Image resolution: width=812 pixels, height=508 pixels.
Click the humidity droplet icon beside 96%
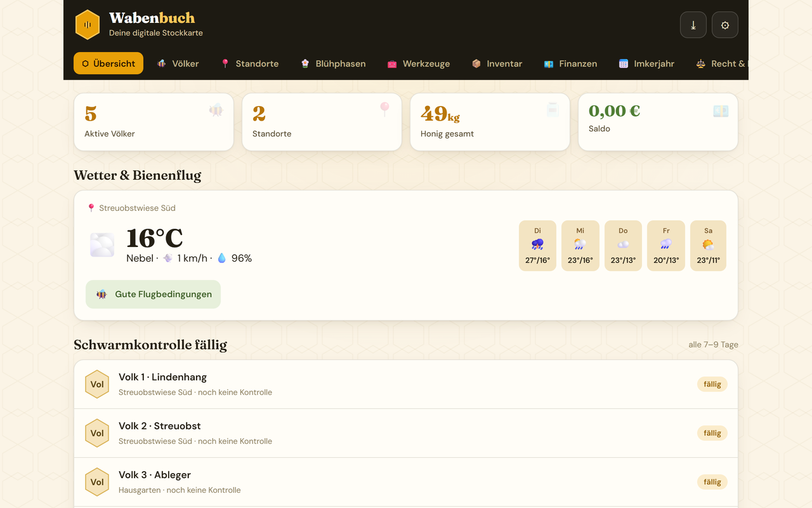coord(222,258)
